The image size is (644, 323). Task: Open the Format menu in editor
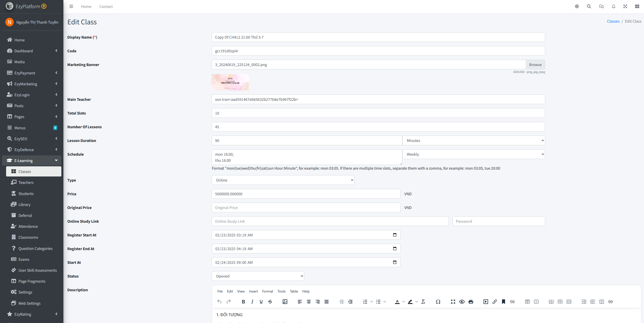click(267, 291)
